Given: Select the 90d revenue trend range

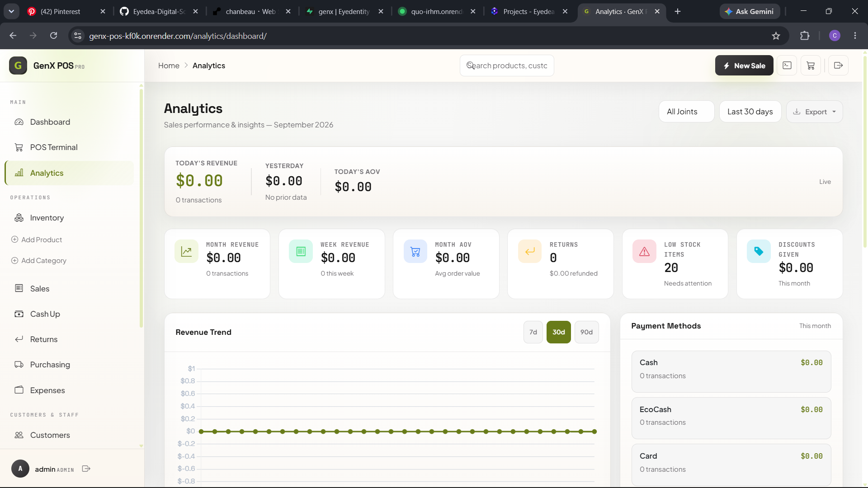Looking at the screenshot, I should [586, 332].
